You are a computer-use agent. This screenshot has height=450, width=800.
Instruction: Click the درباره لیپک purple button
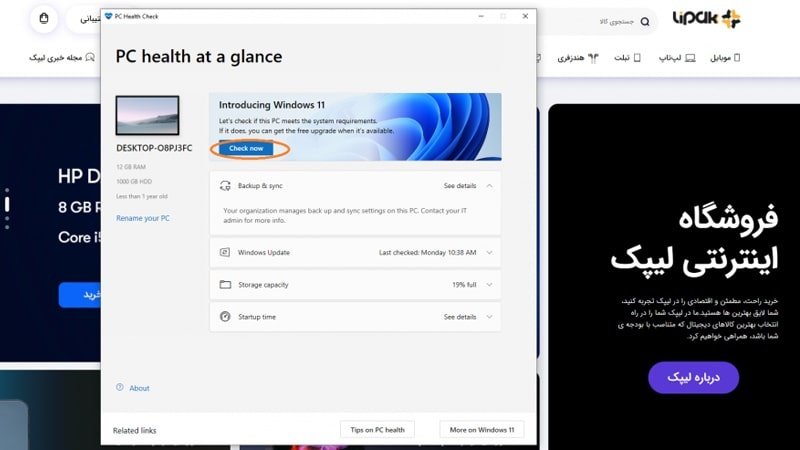(693, 378)
